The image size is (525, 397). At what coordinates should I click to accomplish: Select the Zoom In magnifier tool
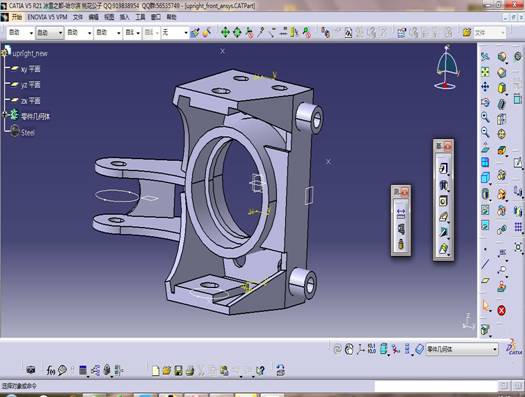(485, 117)
